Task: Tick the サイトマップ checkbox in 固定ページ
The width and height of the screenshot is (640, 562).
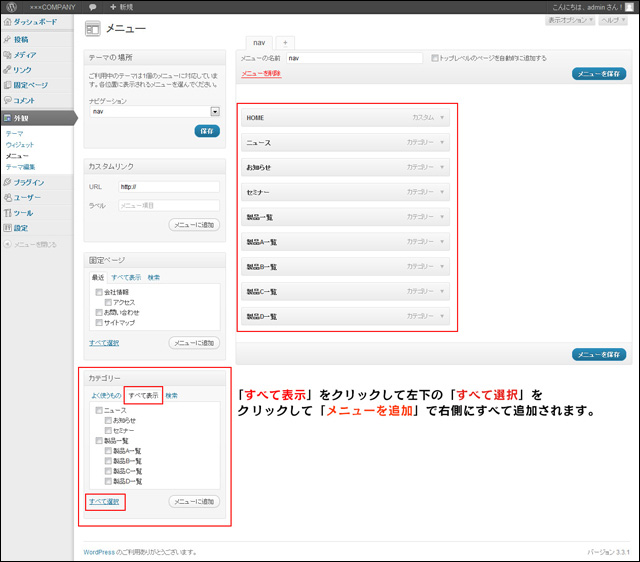Action: [99, 323]
